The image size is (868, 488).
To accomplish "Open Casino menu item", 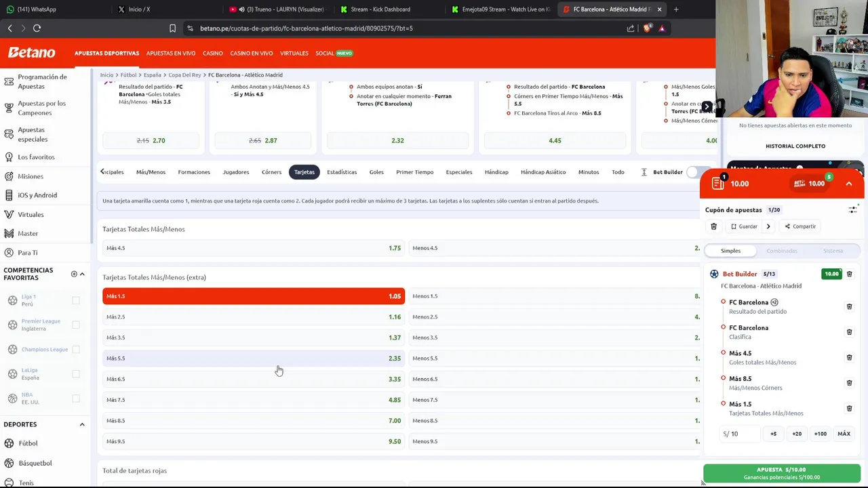I will 212,53.
